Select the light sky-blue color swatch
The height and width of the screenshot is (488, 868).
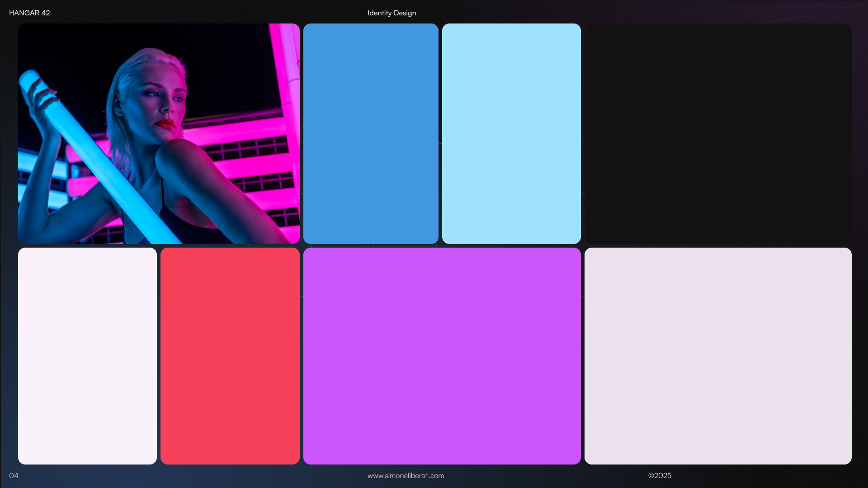coord(511,134)
